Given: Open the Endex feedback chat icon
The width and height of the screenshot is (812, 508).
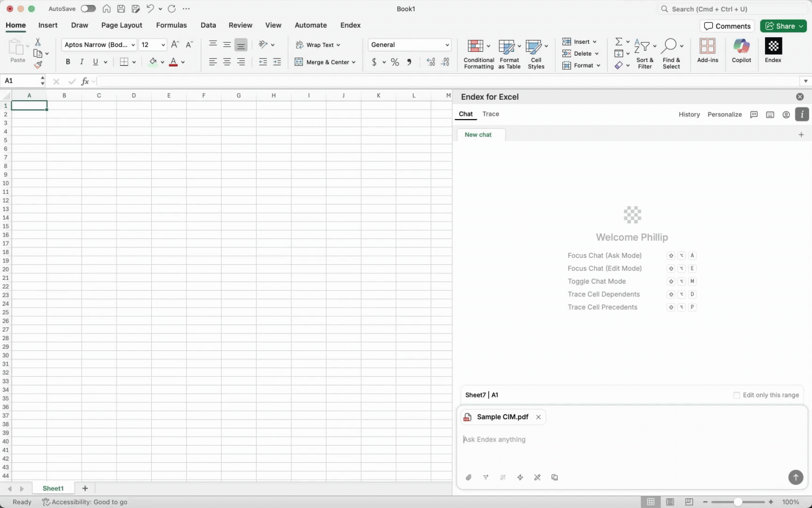Looking at the screenshot, I should click(x=754, y=115).
